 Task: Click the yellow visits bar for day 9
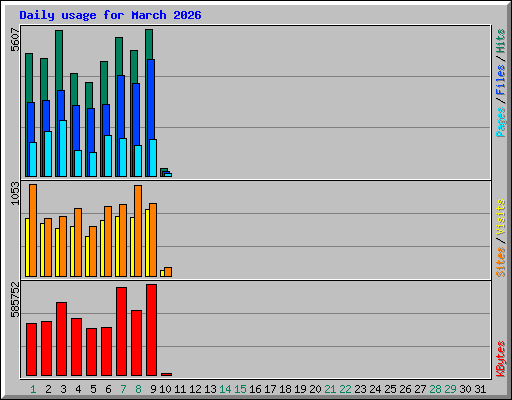(x=147, y=243)
